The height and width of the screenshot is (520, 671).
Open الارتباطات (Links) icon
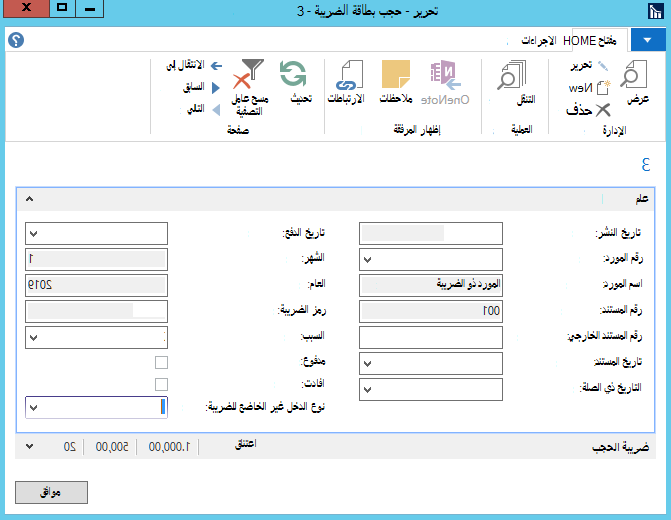(x=349, y=75)
